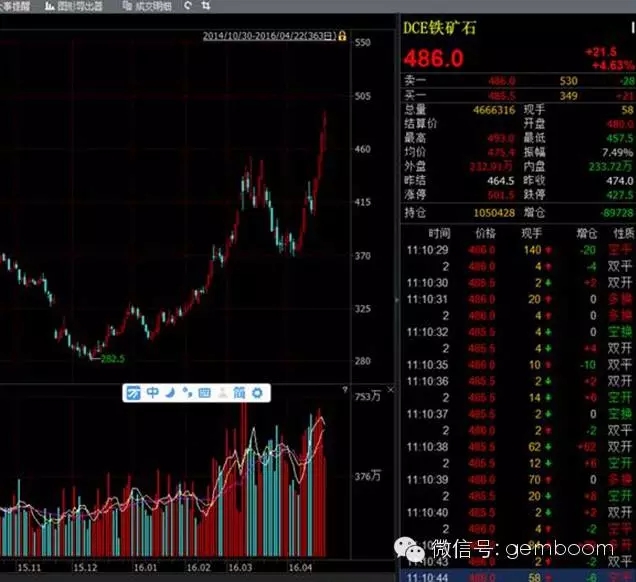Toggle the moon icon on input method bar

169,393
